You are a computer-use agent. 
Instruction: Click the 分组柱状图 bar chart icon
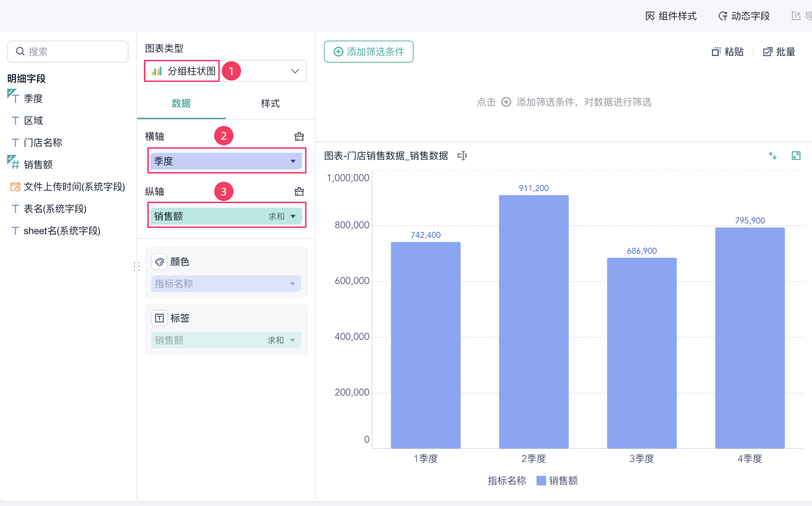[x=157, y=71]
